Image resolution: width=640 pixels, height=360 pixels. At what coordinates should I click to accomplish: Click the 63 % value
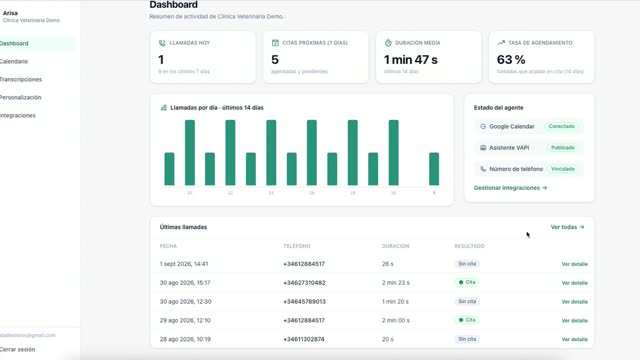(x=511, y=60)
